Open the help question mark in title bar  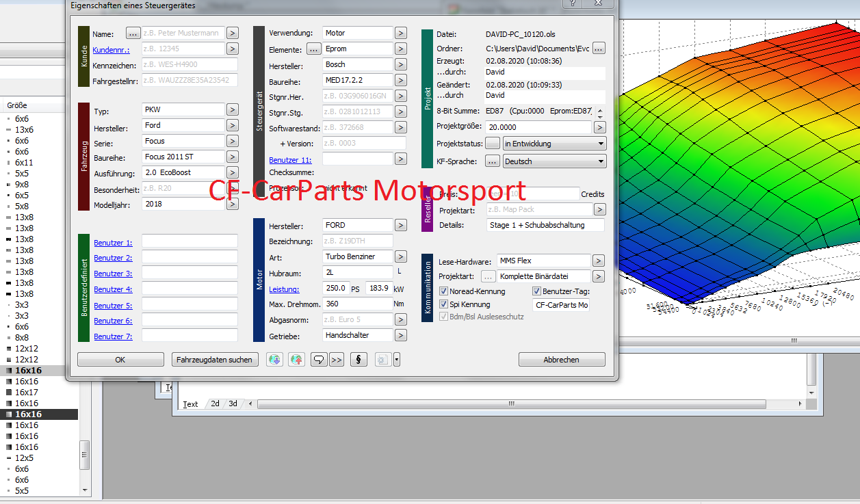(571, 3)
